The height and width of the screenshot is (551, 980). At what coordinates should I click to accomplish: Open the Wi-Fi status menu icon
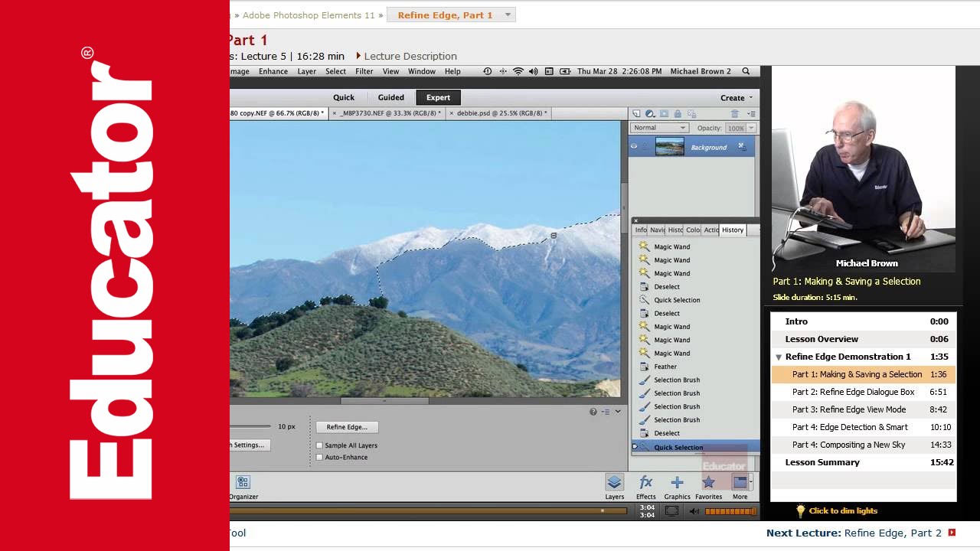tap(518, 71)
